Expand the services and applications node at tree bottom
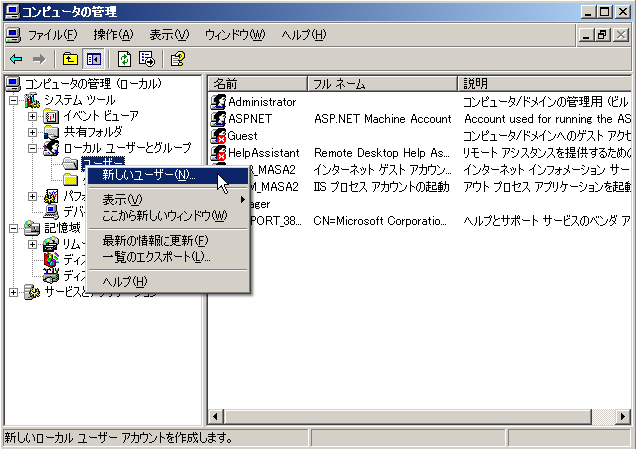Viewport: 636px width, 449px height. (x=13, y=292)
